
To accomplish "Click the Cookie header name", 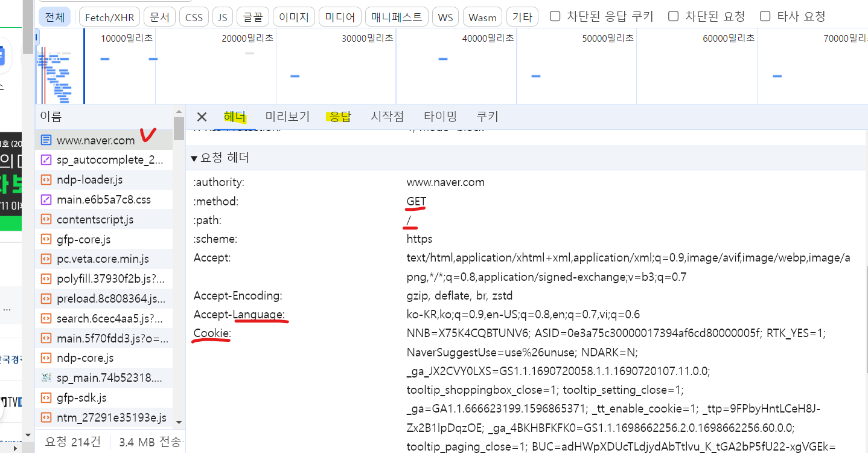I will (212, 333).
